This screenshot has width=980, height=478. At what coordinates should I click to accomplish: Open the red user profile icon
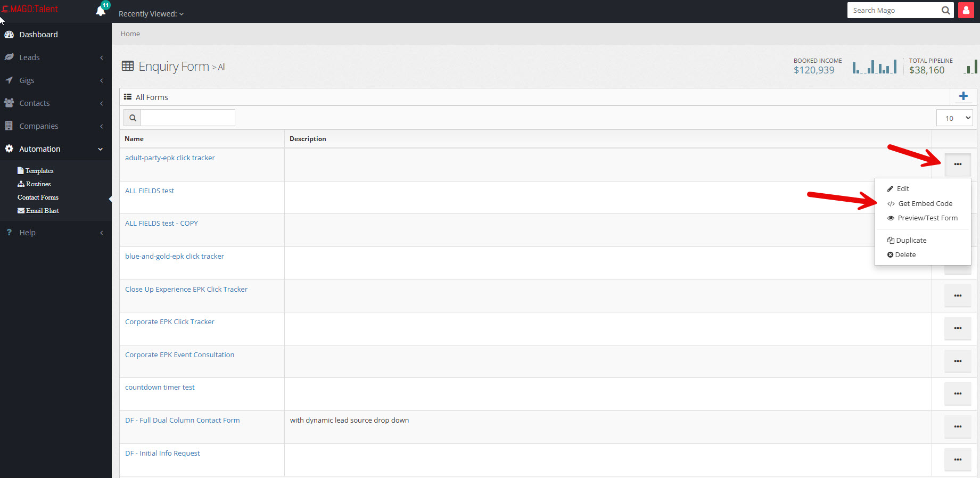coord(966,10)
